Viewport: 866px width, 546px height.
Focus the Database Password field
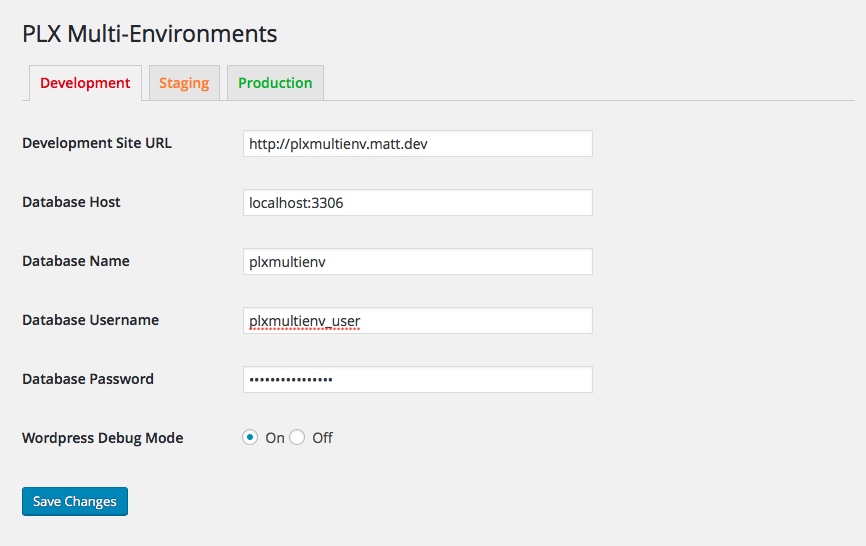point(418,380)
